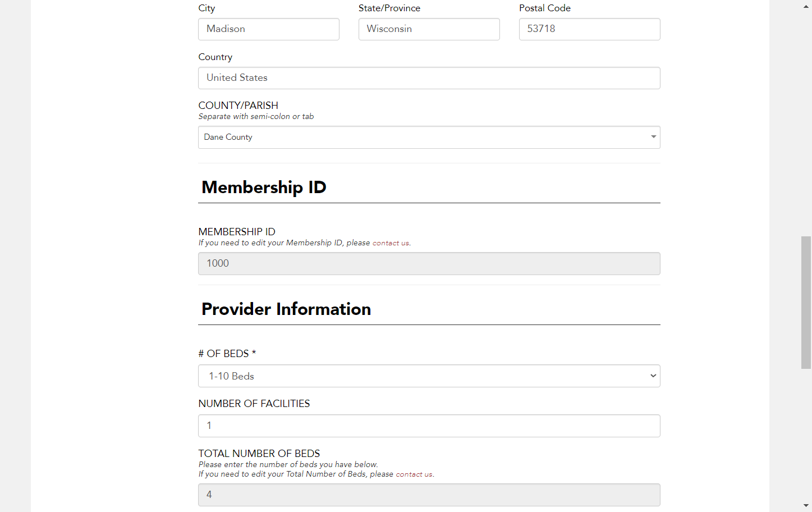Click the 'State/Province' label
Image resolution: width=812 pixels, height=512 pixels.
coord(389,8)
